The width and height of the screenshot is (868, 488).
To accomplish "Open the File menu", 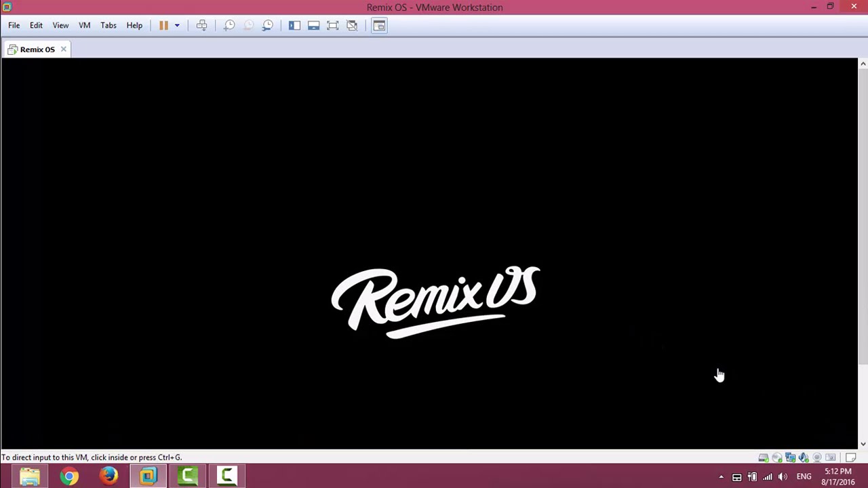I will pos(14,25).
